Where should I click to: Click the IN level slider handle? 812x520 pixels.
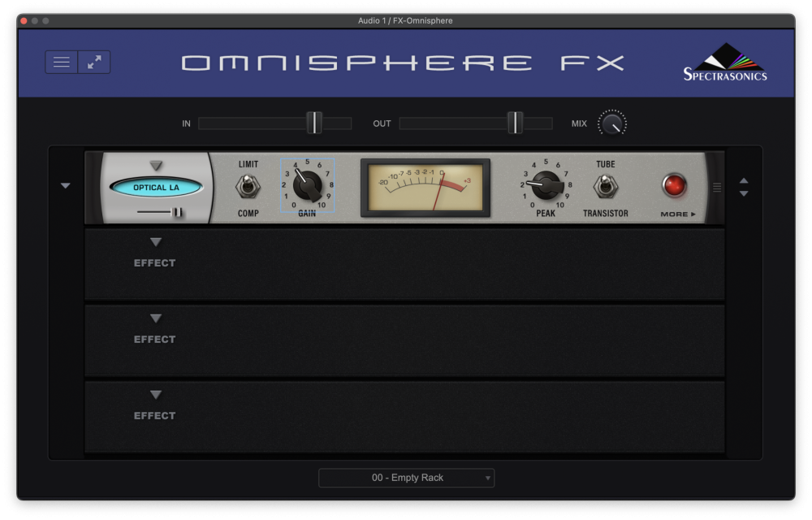click(x=314, y=123)
